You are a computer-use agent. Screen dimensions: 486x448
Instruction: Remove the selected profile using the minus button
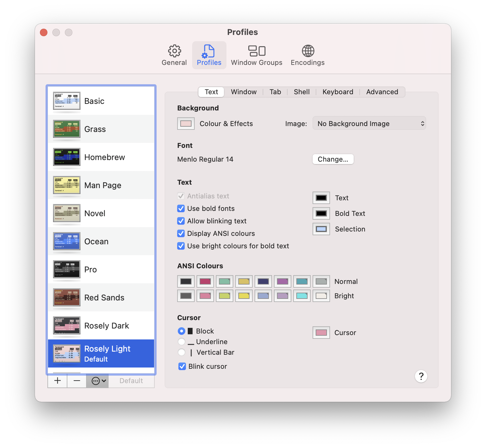[x=76, y=381]
